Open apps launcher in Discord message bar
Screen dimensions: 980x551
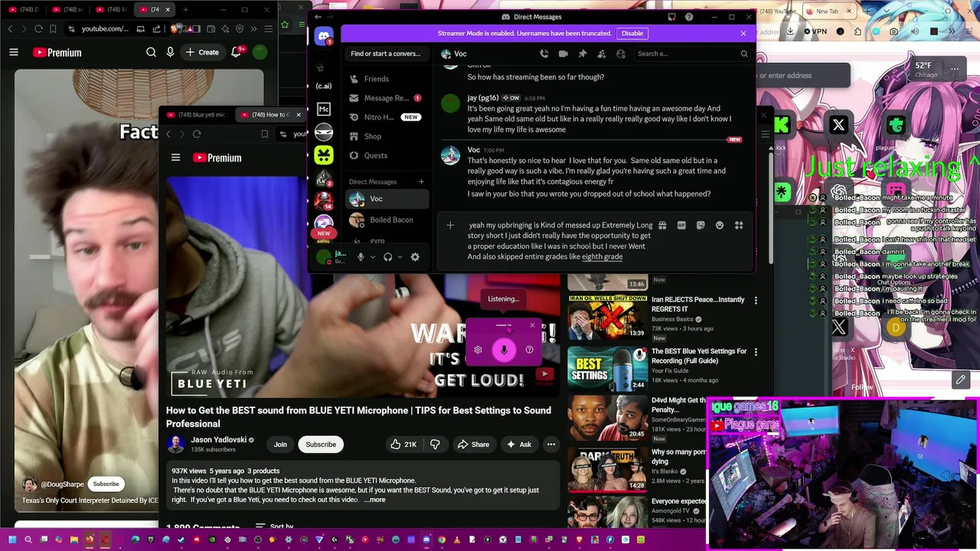(739, 226)
